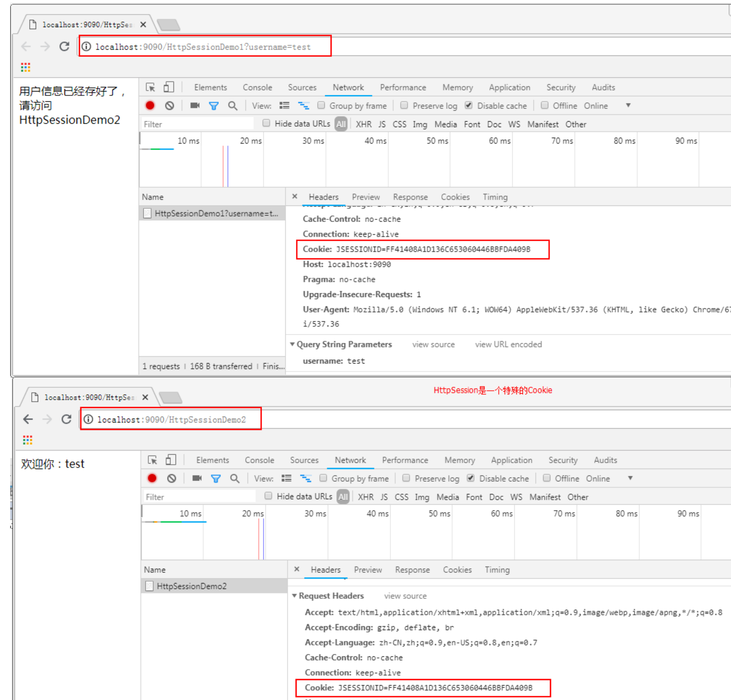This screenshot has height=700, width=731.
Task: Uncheck Disable cache in bottom DevTools
Action: coord(471,478)
